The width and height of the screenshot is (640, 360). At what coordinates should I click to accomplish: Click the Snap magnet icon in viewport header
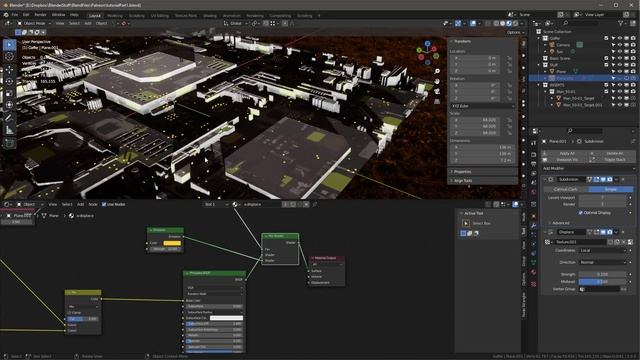pyautogui.click(x=266, y=23)
